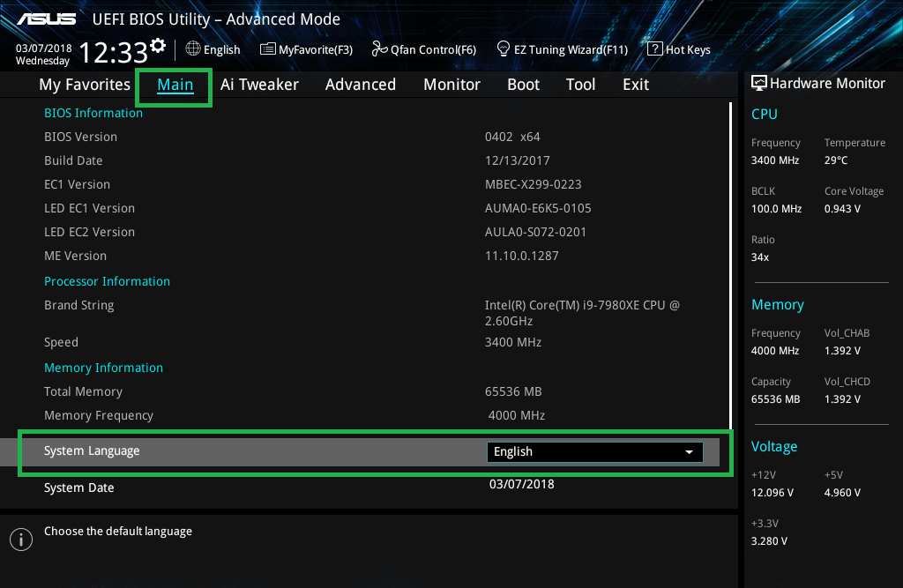903x588 pixels.
Task: Click the ASUS logo
Action: (x=46, y=19)
